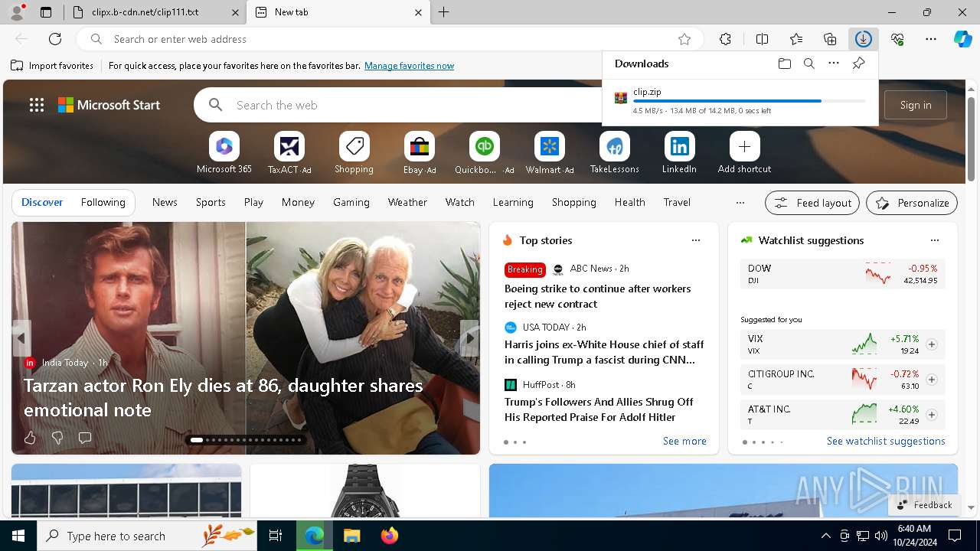Open the News category

pos(165,202)
